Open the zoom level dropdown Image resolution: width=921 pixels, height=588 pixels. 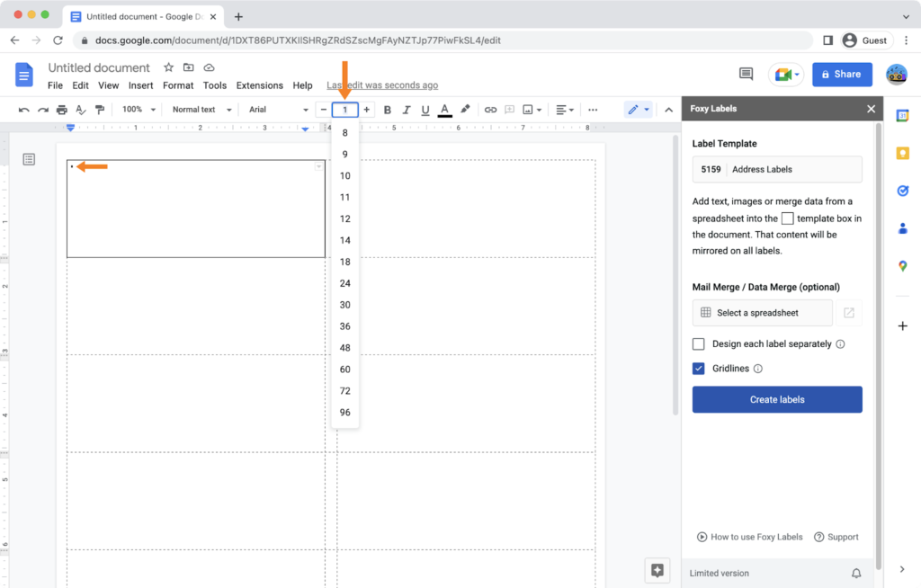click(x=136, y=109)
